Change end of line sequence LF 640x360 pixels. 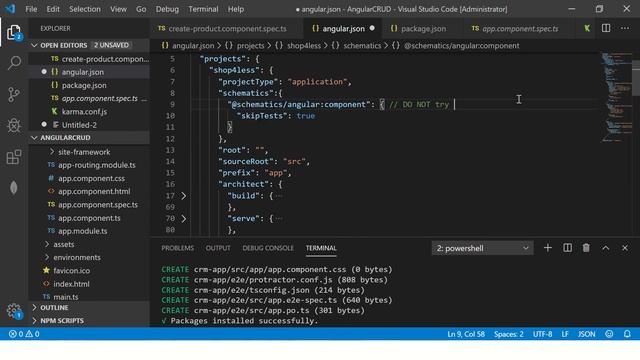coord(565,334)
